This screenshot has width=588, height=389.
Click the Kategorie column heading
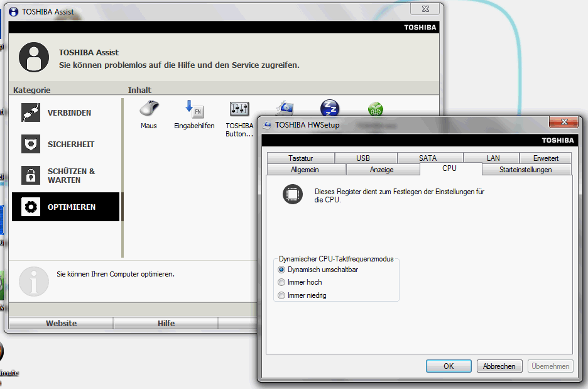point(31,90)
